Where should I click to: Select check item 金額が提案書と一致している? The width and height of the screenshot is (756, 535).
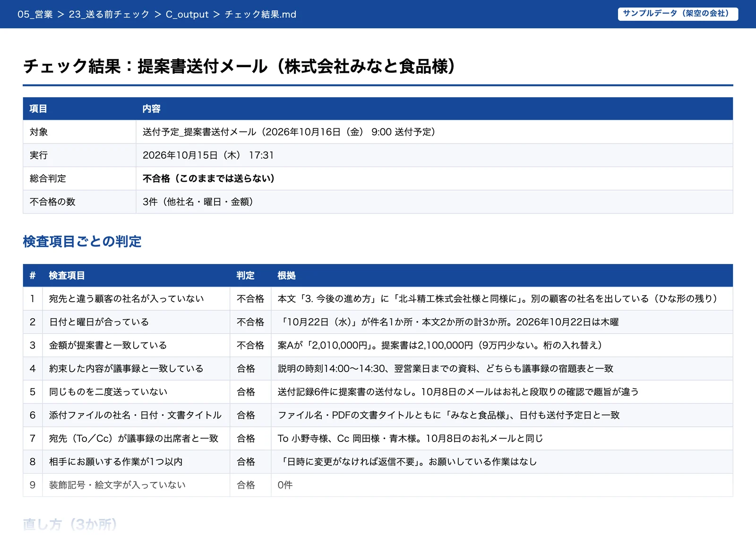point(108,345)
